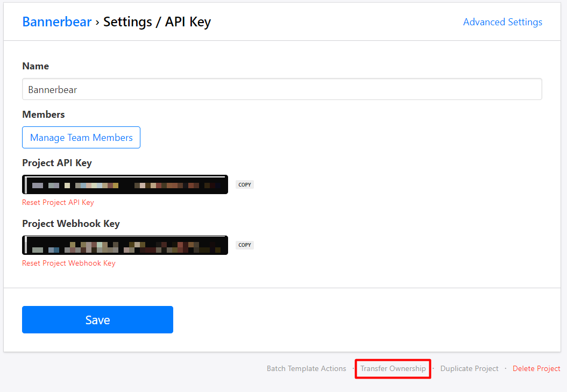Click the red Delete Project link
Viewport: 567px width, 392px height.
pos(536,369)
